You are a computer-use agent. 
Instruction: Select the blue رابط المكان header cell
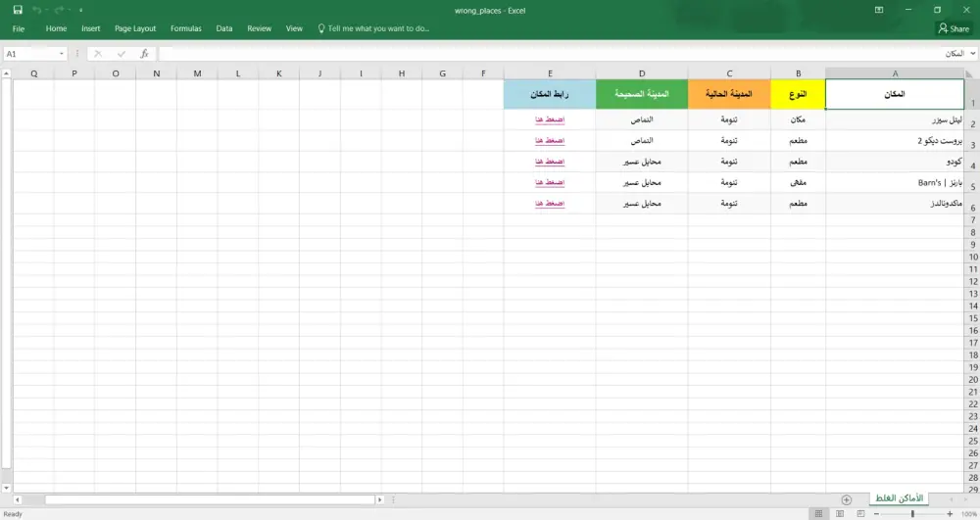(x=550, y=94)
